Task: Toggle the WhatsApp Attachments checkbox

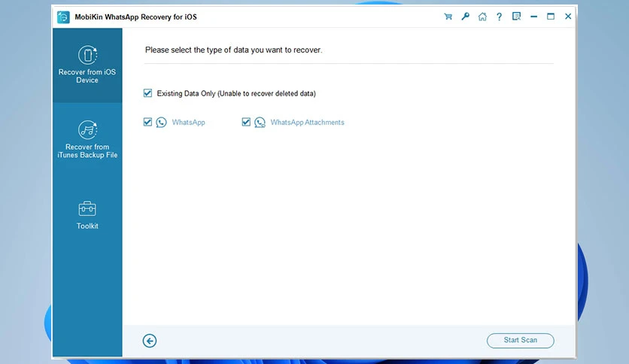Action: [x=246, y=122]
